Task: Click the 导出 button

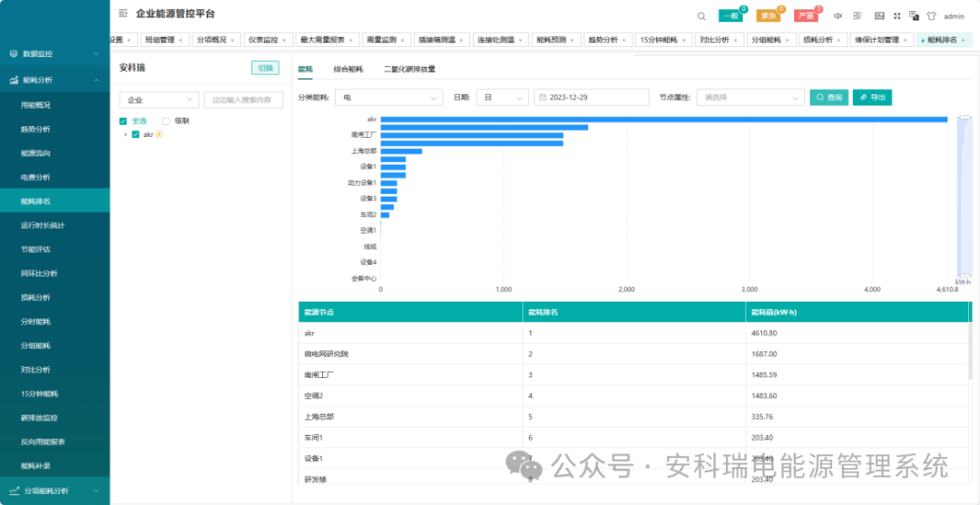Action: (873, 97)
